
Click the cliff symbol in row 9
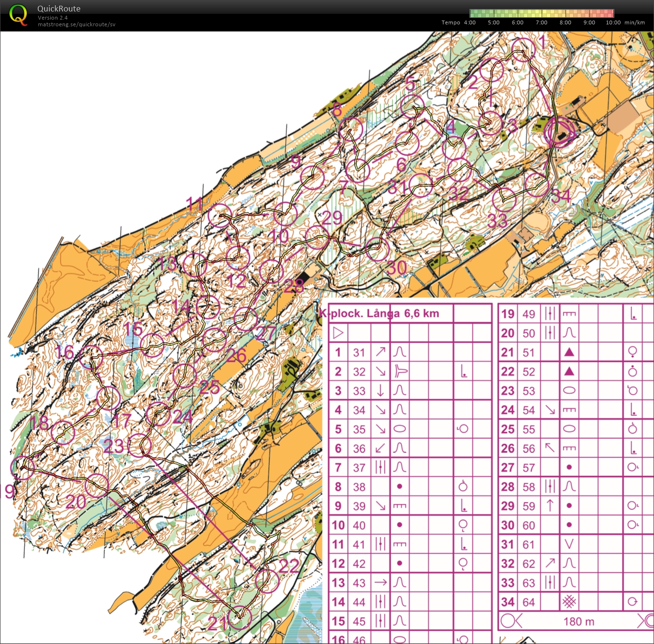(400, 506)
